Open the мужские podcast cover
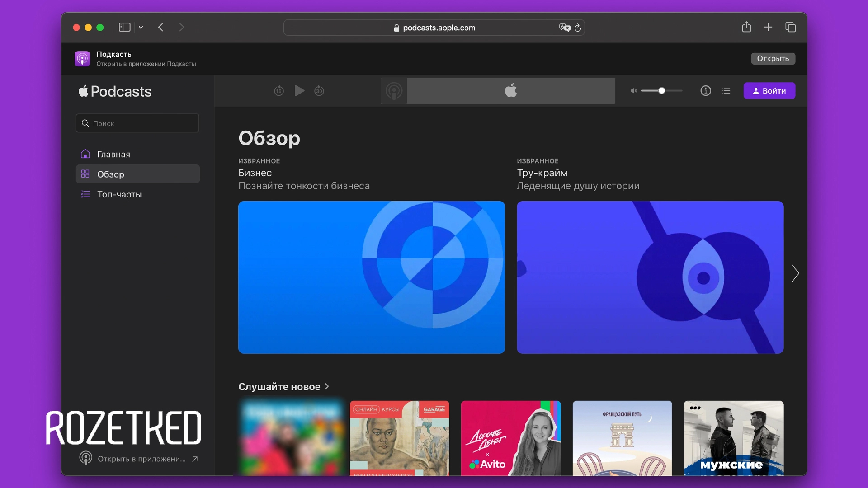This screenshot has height=488, width=868. click(x=734, y=438)
